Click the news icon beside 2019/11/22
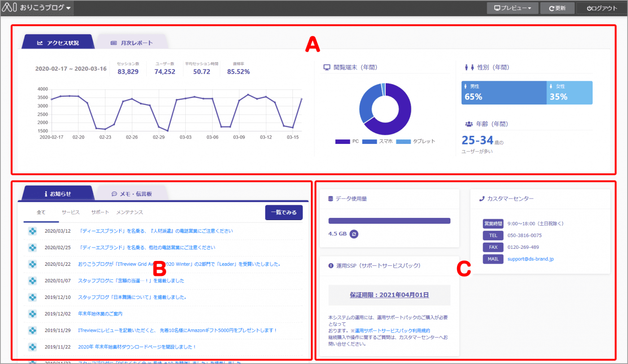The image size is (628, 364). (32, 347)
